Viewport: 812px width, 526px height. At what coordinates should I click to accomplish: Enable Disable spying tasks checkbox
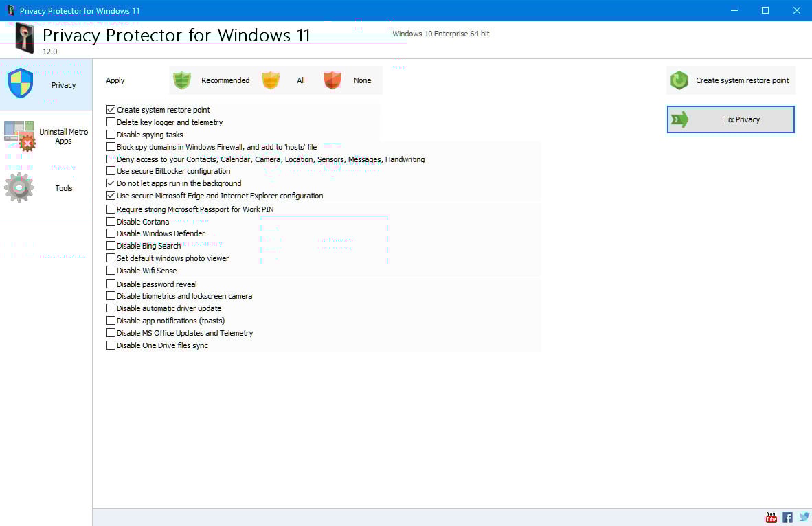click(x=111, y=135)
